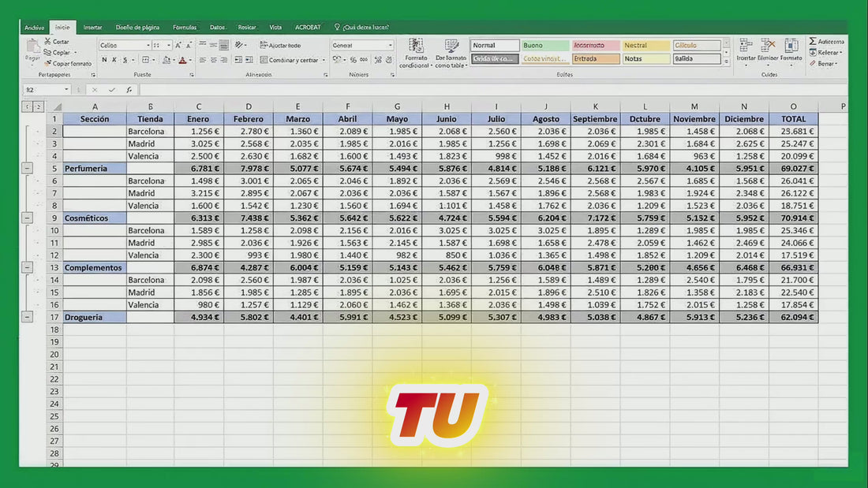Switch to the Datos ribbon tab

tap(217, 28)
